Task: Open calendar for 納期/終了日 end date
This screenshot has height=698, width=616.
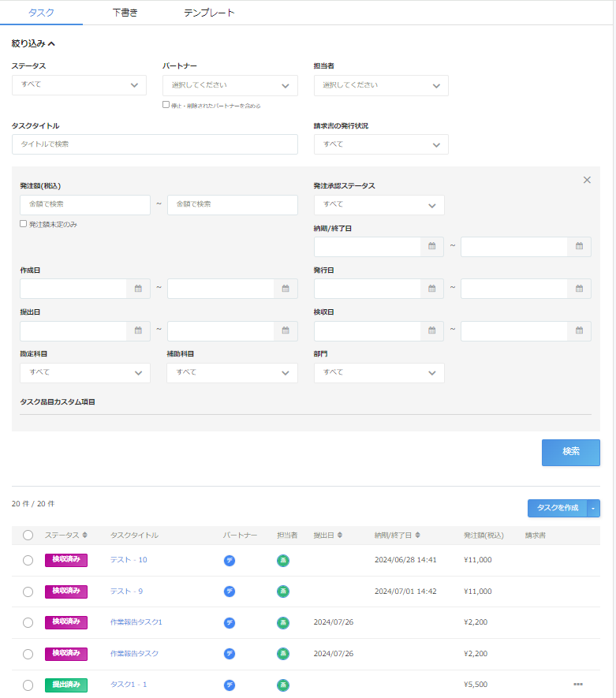Action: tap(579, 246)
